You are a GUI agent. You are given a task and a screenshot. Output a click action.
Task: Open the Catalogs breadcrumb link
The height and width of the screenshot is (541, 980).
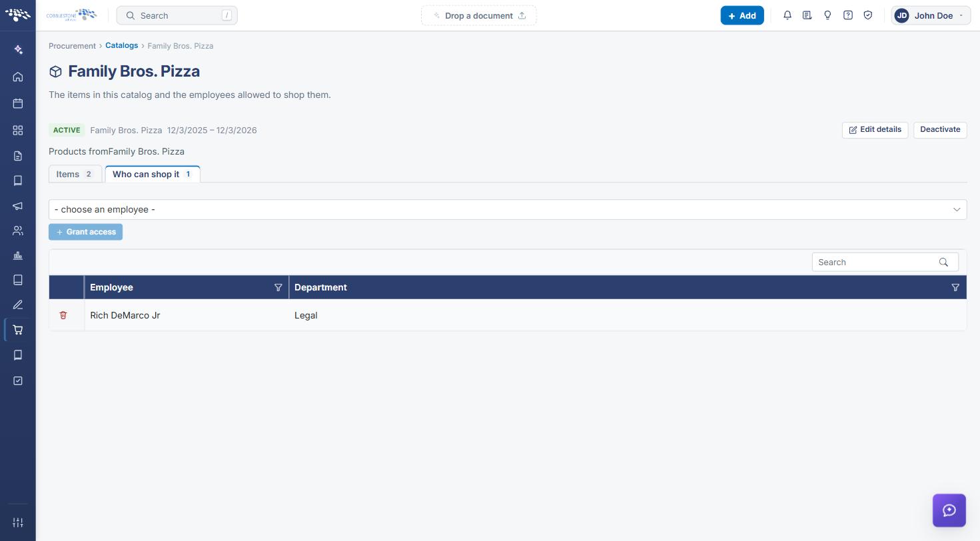tap(121, 45)
